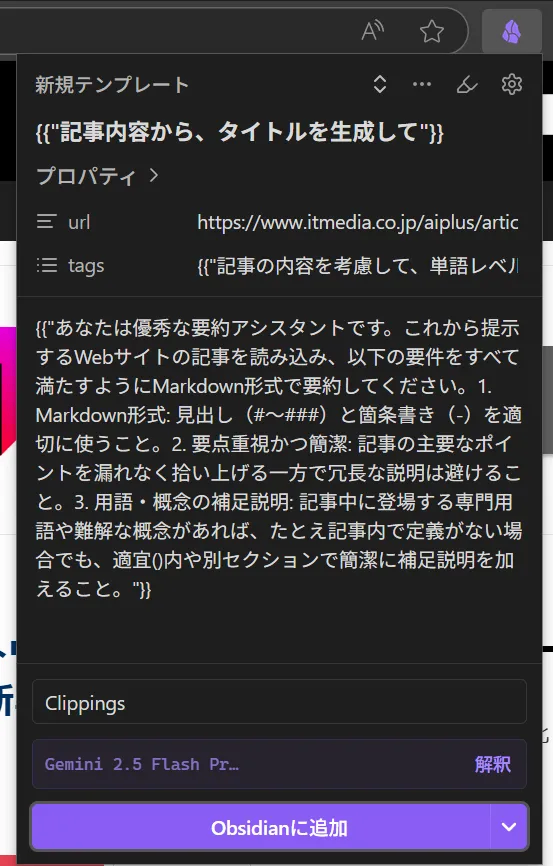Open the dropdown arrow beside Obsidianに追加
Image resolution: width=553 pixels, height=866 pixels.
pos(509,827)
